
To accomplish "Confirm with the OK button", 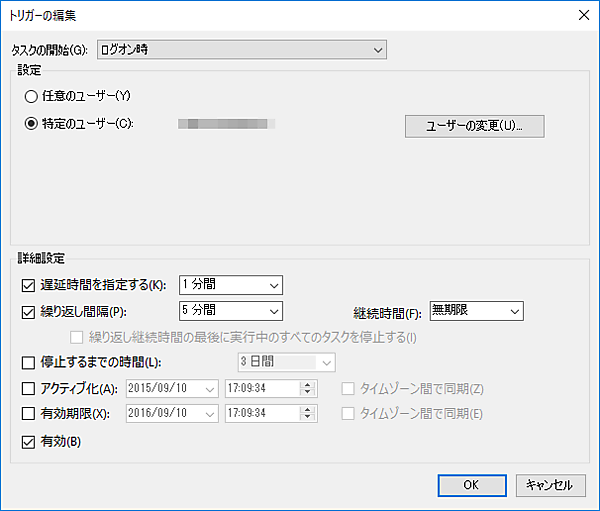I will click(x=472, y=485).
